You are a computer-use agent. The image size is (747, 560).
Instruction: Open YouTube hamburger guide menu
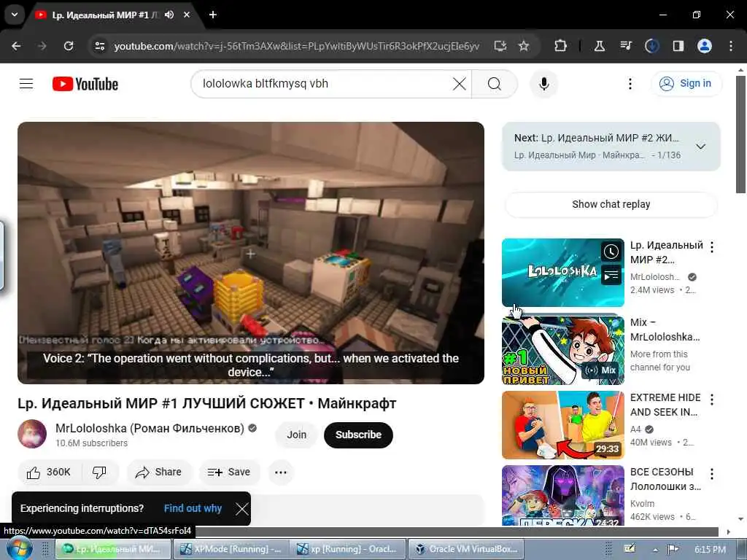point(26,84)
